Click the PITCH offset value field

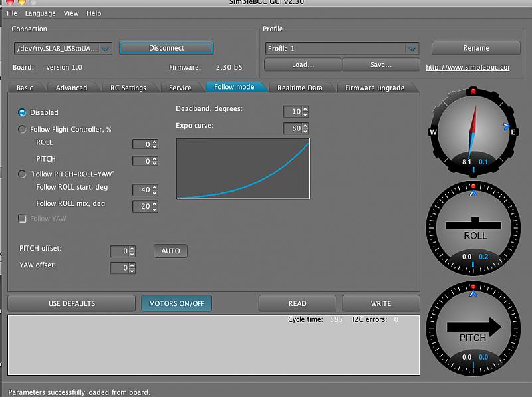tap(120, 251)
